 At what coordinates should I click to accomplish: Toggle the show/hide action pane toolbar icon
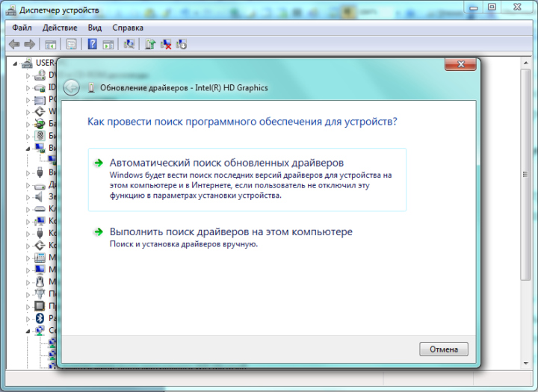click(108, 44)
